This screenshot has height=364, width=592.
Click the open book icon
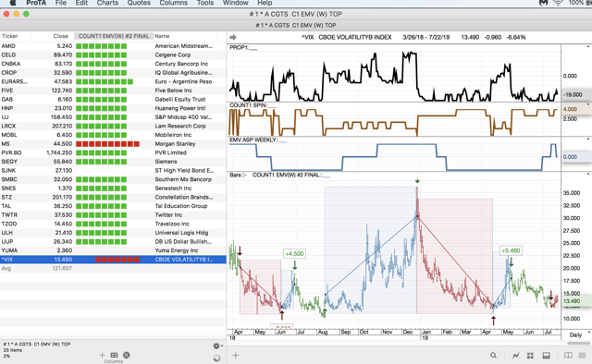click(x=568, y=356)
